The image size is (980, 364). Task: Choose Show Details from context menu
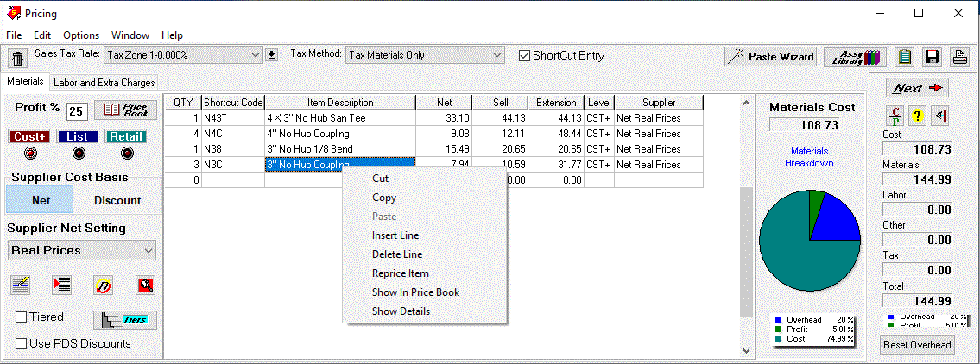[x=425, y=311]
